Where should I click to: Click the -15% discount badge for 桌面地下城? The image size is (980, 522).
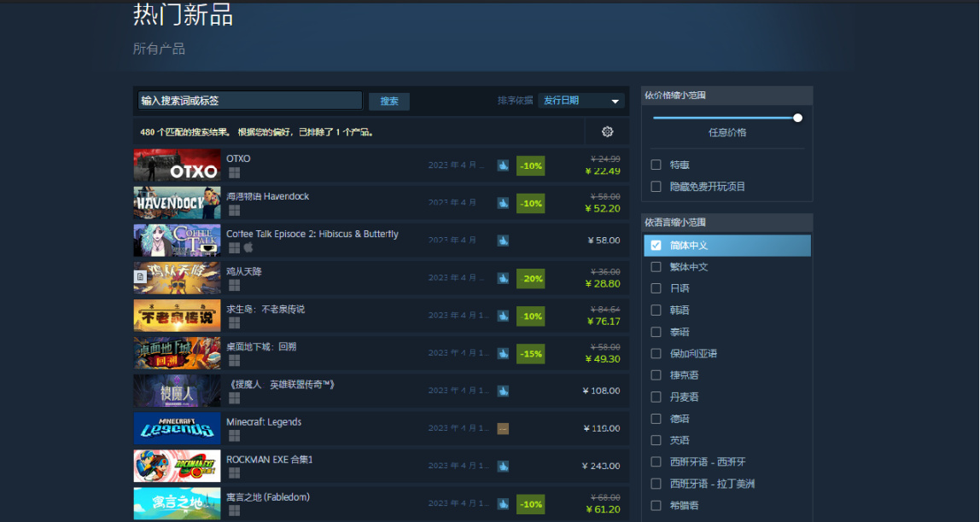[530, 353]
